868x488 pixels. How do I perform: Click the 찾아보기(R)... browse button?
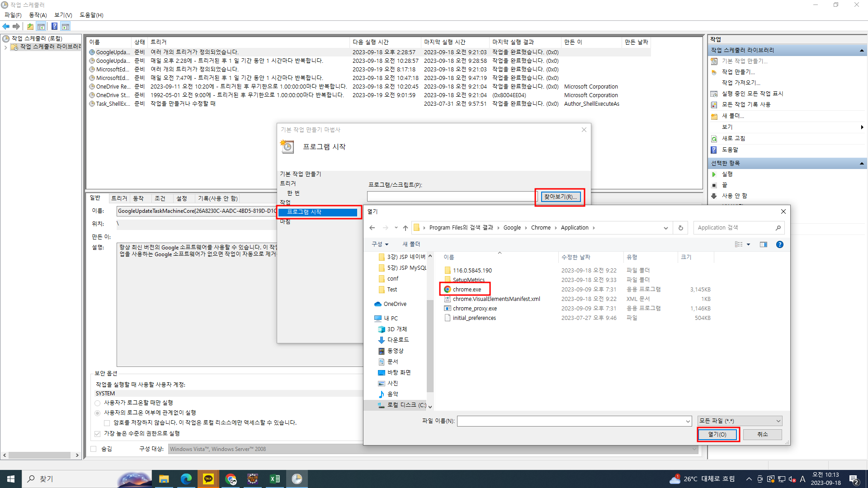tap(560, 197)
